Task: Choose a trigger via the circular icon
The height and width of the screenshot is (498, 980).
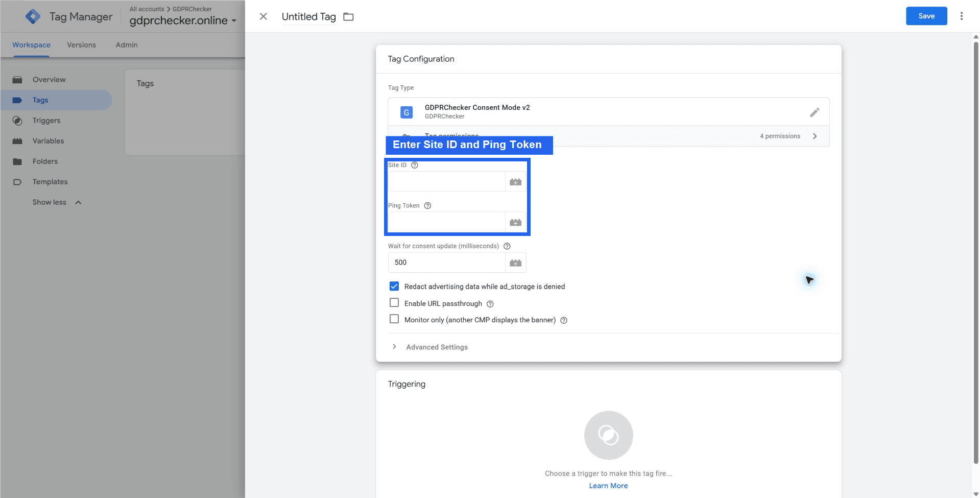Action: coord(608,435)
